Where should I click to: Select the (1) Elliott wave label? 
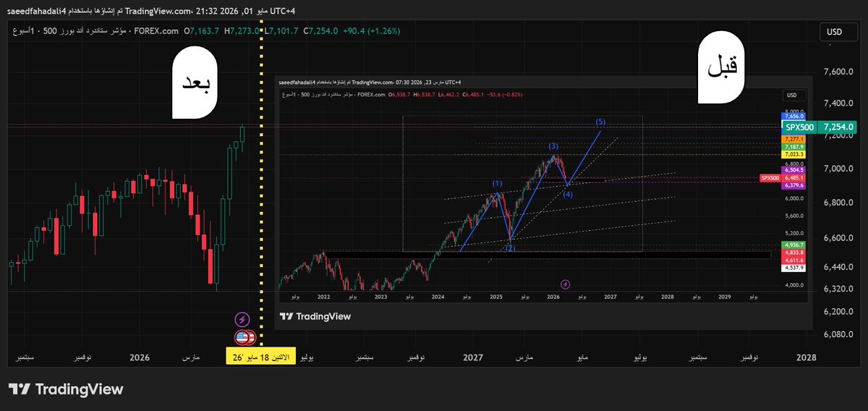[x=498, y=184]
